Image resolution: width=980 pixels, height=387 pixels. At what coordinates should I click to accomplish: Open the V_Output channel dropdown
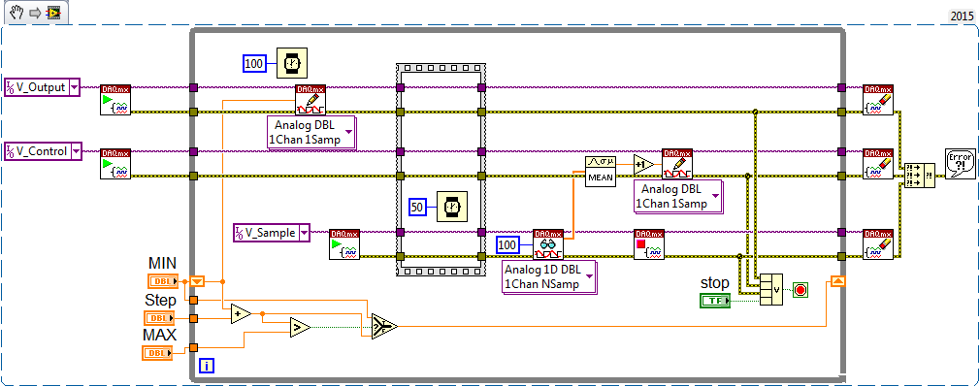74,87
